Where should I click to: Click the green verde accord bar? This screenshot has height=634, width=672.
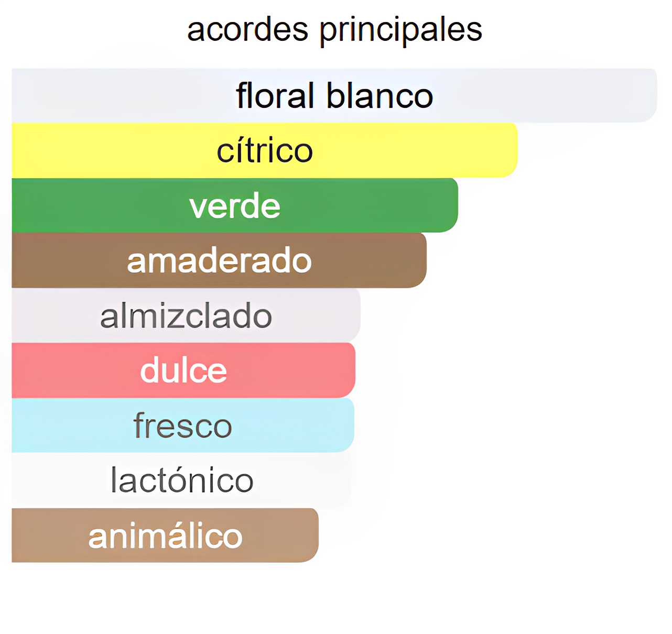pyautogui.click(x=235, y=205)
